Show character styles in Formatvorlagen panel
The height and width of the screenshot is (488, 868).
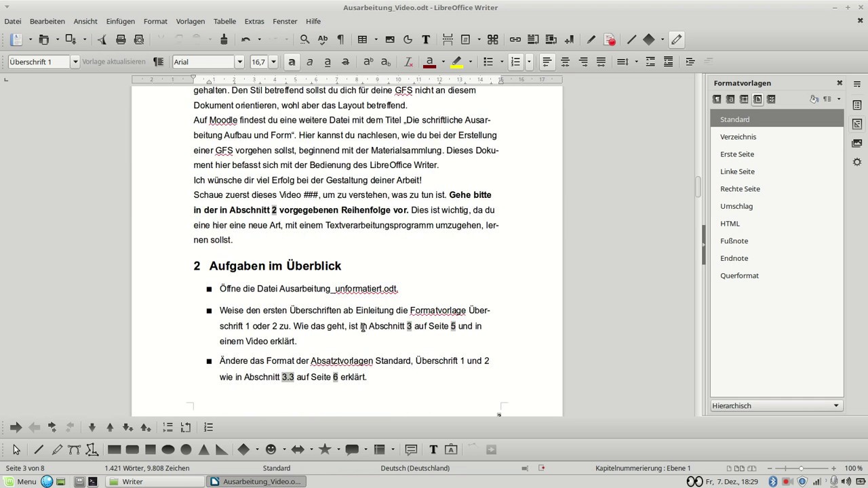[x=730, y=99]
